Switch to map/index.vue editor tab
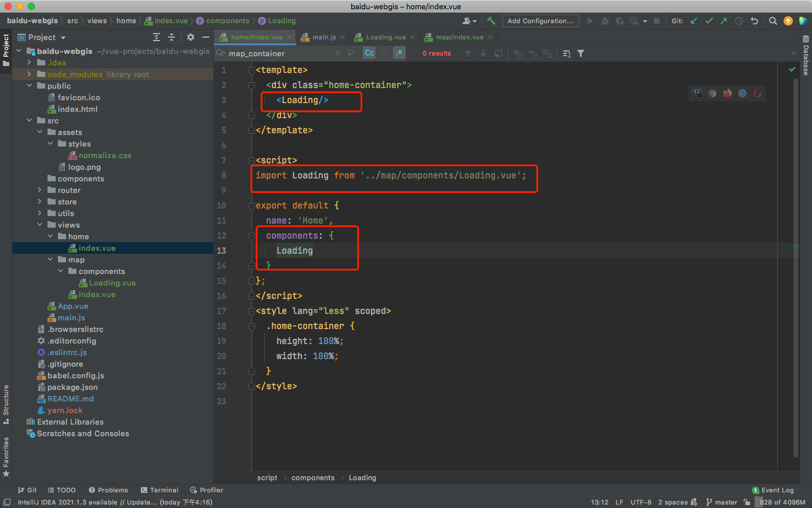Viewport: 812px width, 508px height. click(458, 37)
